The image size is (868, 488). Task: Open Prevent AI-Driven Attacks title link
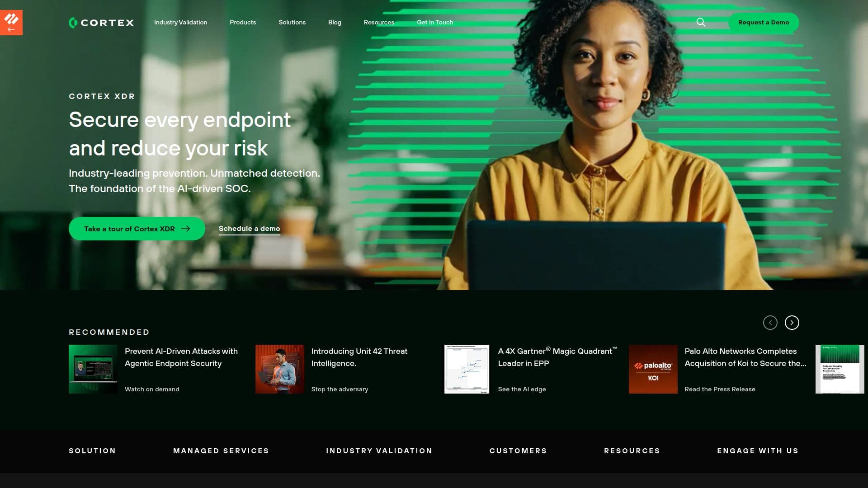tap(181, 357)
